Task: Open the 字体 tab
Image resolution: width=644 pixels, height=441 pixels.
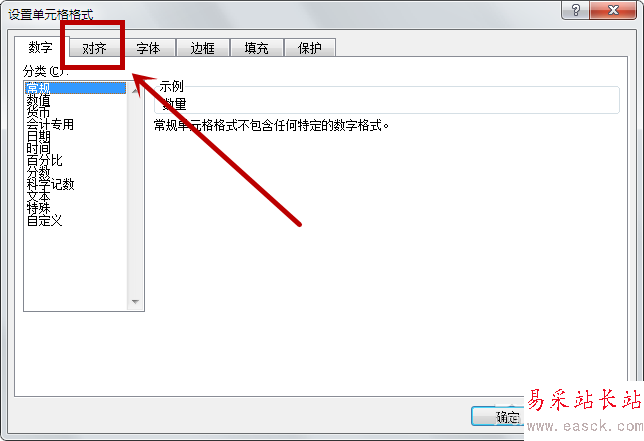Action: pos(148,48)
